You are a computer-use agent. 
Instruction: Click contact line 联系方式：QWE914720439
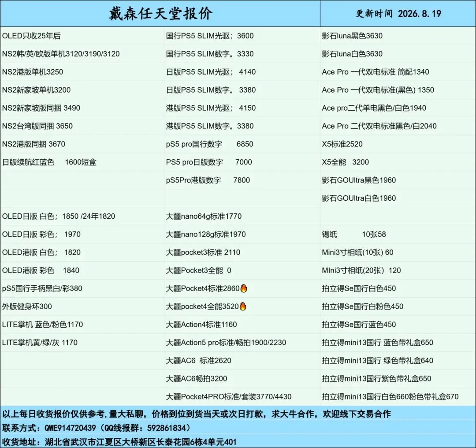click(x=96, y=428)
